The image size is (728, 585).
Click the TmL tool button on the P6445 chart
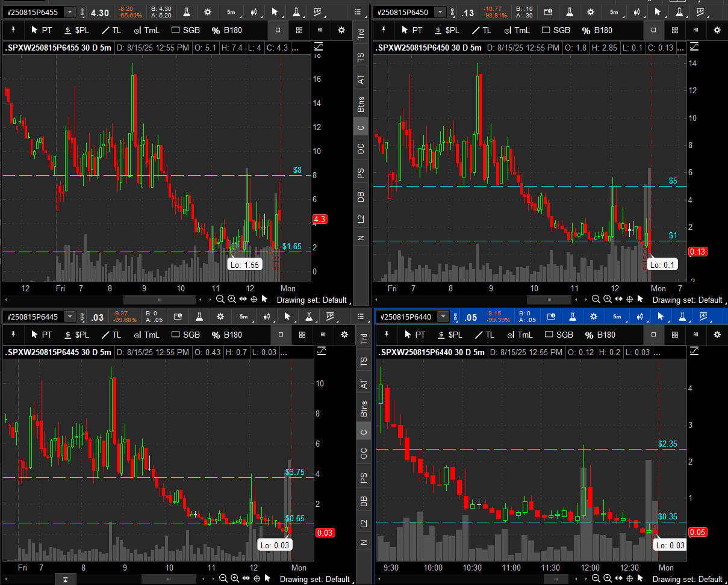(146, 334)
